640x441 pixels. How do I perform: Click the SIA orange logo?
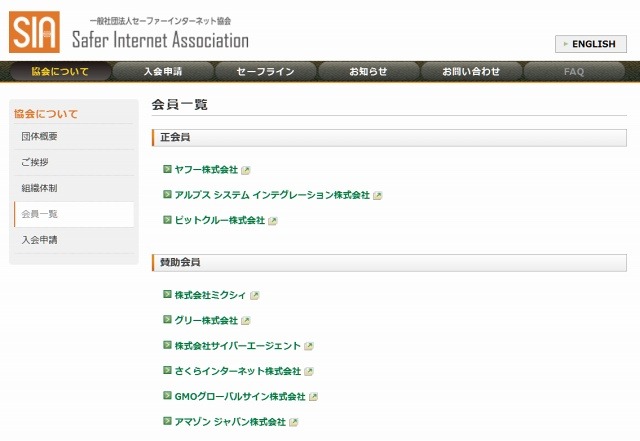(x=34, y=32)
